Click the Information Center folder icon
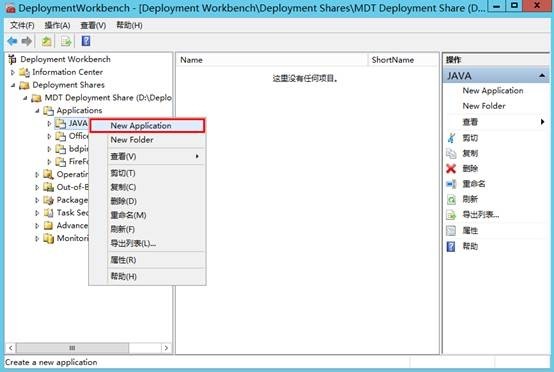Screen dimensions: 554x372 coord(24,72)
